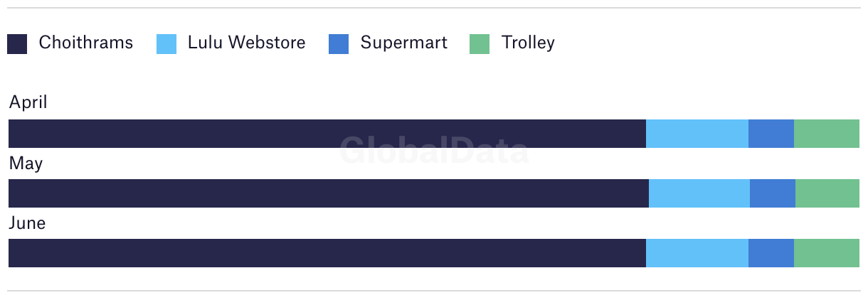868x300 pixels.
Task: Pick the Trolley segment in June bar
Action: [x=827, y=253]
